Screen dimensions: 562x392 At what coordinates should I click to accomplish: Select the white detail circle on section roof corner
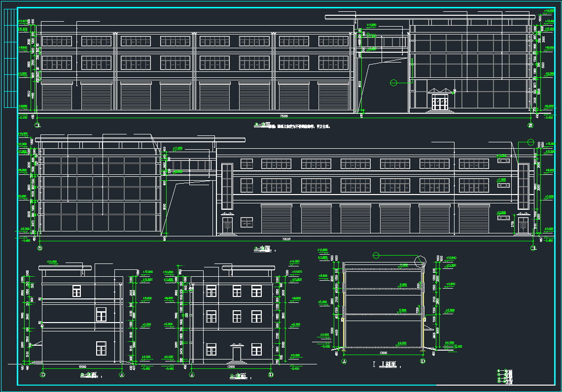[420, 261]
